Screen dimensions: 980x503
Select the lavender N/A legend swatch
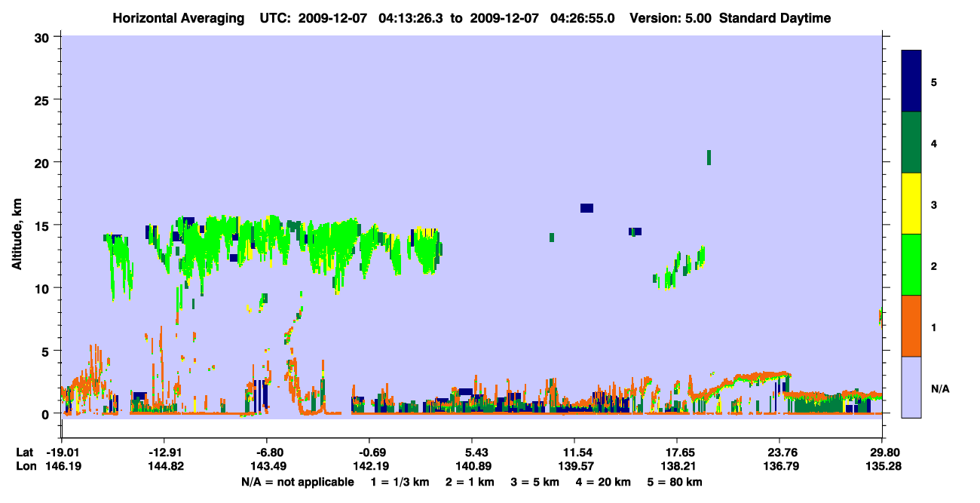(x=911, y=387)
